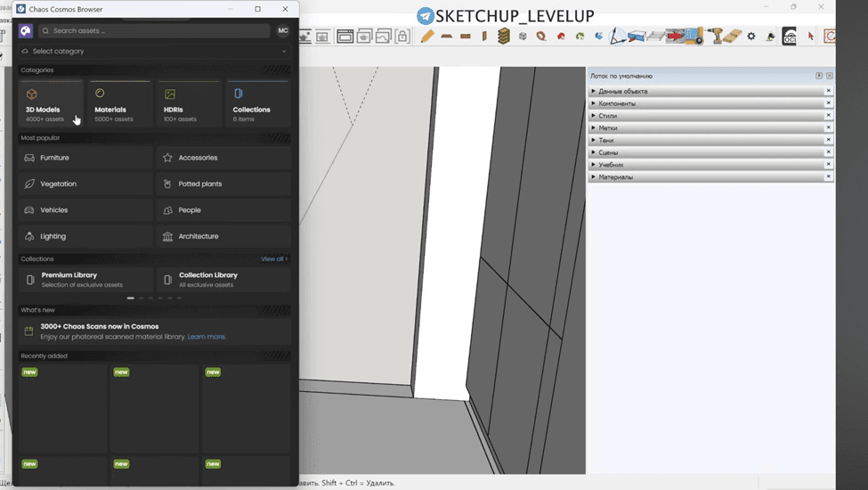Close the Лоток по умолчанию tray

pos(829,76)
